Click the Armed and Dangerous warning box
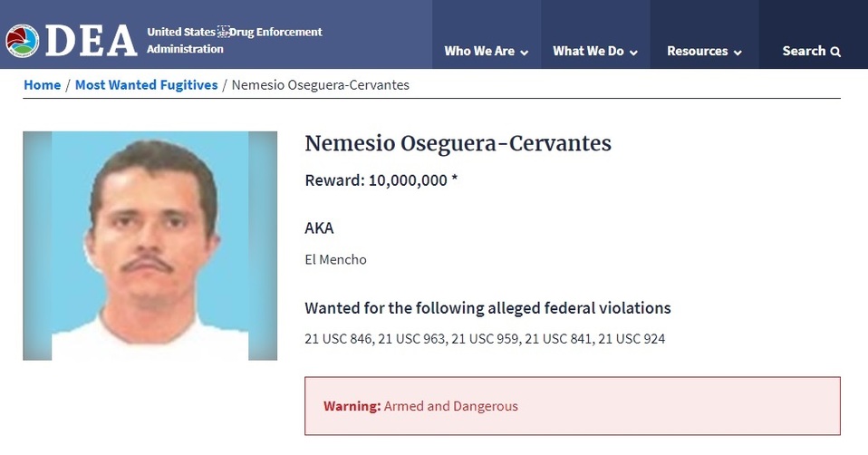Screen dimensions: 868x455 [572, 406]
